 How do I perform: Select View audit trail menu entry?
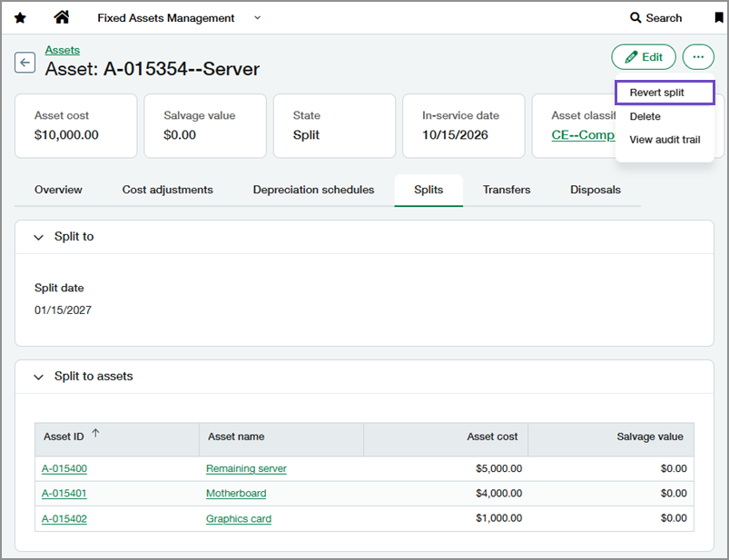665,140
